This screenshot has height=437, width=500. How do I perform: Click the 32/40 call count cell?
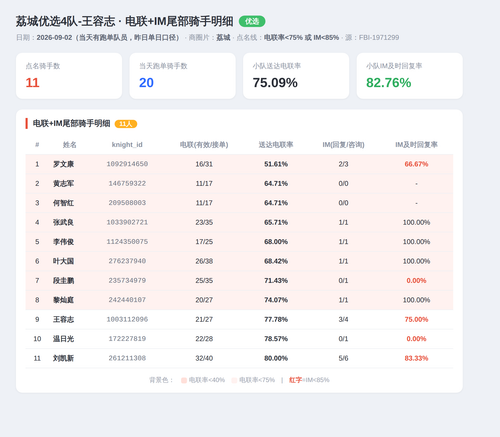pos(204,358)
